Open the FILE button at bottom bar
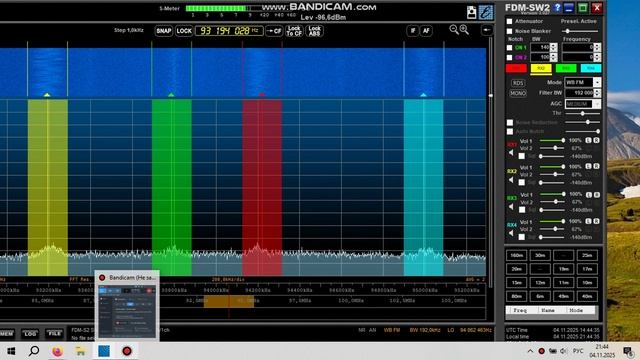The height and width of the screenshot is (360, 640). [x=54, y=333]
